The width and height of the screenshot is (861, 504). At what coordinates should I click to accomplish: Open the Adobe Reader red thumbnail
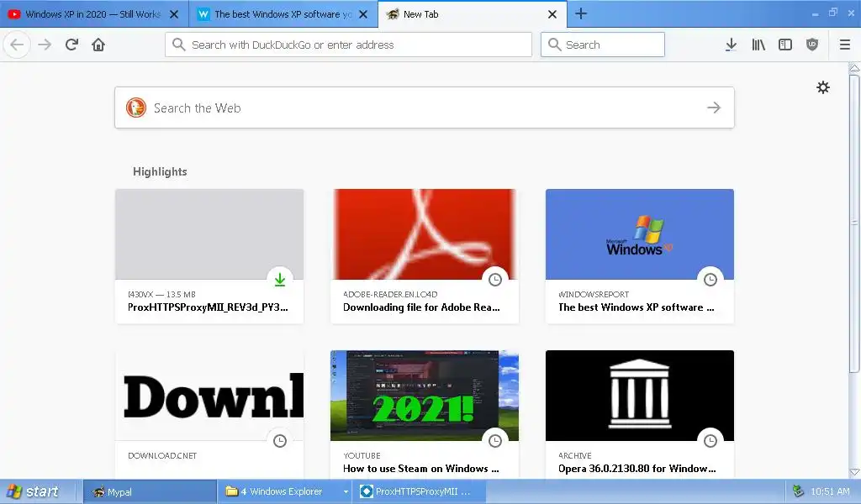point(425,234)
